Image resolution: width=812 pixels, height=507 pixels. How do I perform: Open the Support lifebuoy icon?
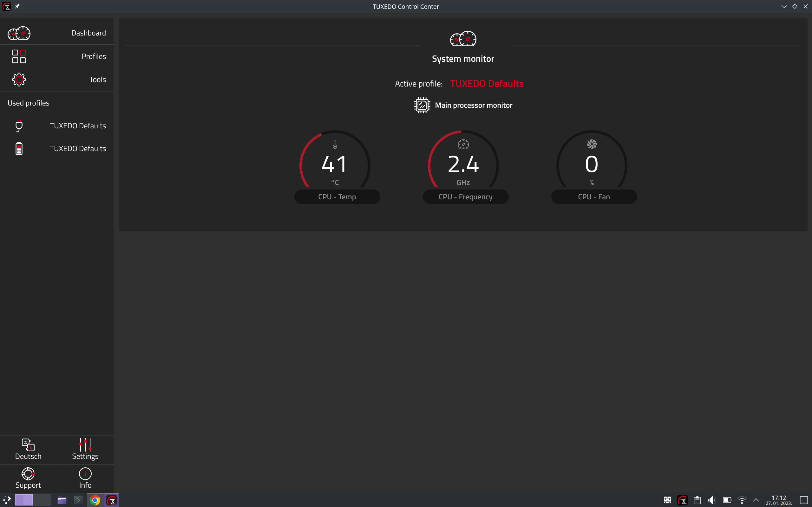coord(28,474)
